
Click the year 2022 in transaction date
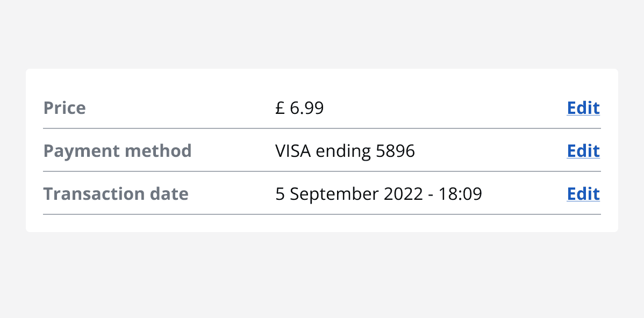pyautogui.click(x=403, y=194)
